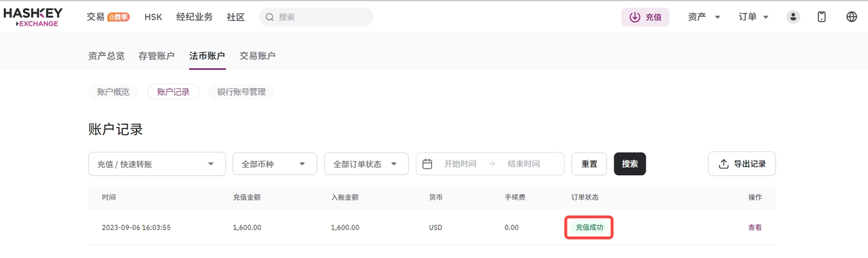Expand the 订单 menu in header
This screenshot has height=258, width=868.
[x=754, y=17]
